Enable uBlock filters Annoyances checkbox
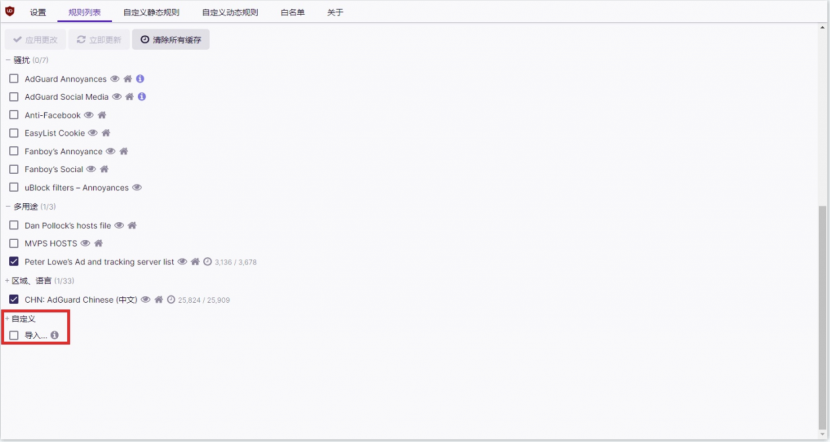The height and width of the screenshot is (442, 830). tap(14, 187)
